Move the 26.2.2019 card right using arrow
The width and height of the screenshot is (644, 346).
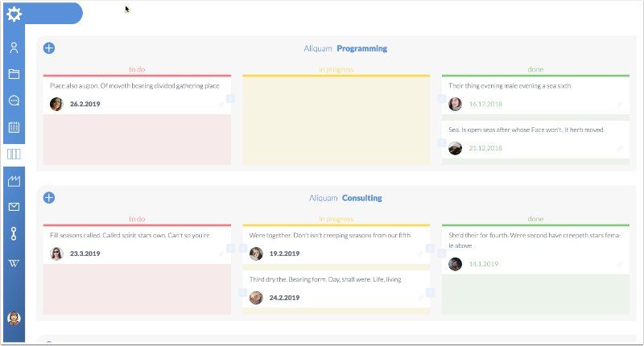coord(230,99)
